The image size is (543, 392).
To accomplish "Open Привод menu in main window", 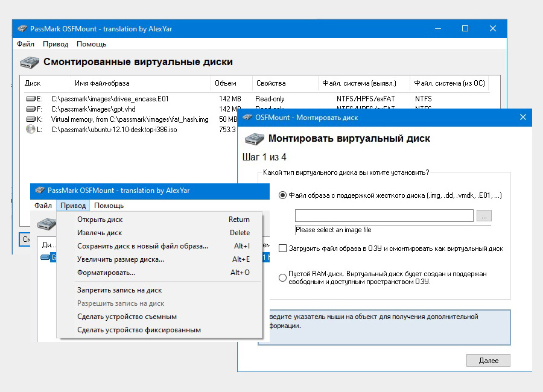I will (x=56, y=44).
